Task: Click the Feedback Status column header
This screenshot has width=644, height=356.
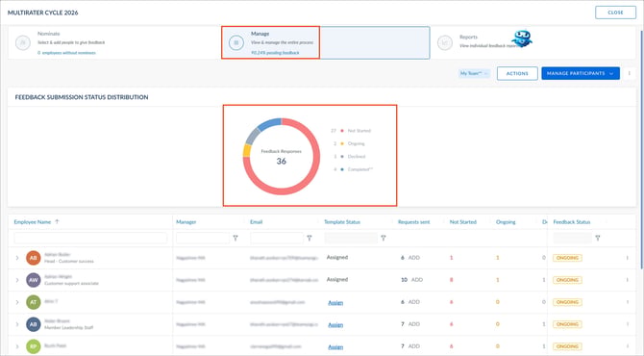Action: click(x=572, y=221)
